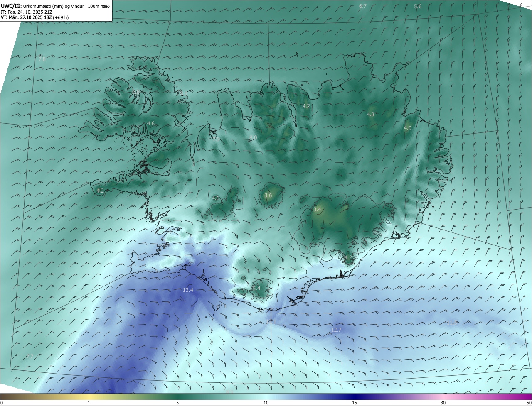Click the 7.9 value near the Húnaflói bay

coord(216,139)
